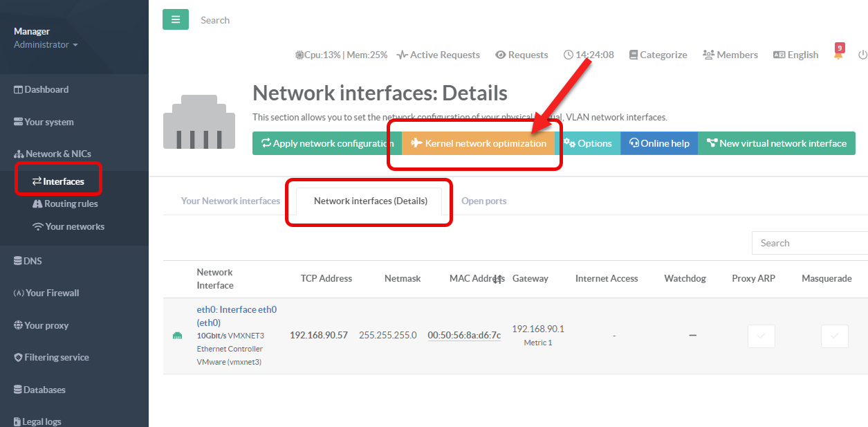Open the Members section
This screenshot has width=868, height=427.
point(730,55)
